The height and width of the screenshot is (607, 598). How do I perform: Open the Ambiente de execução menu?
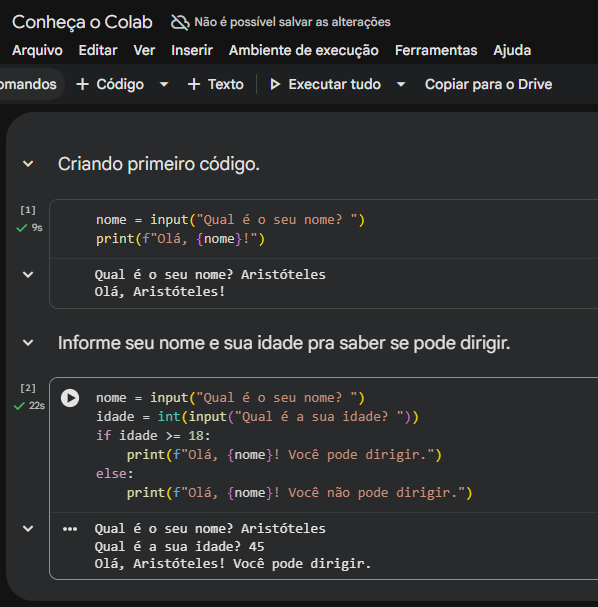303,50
